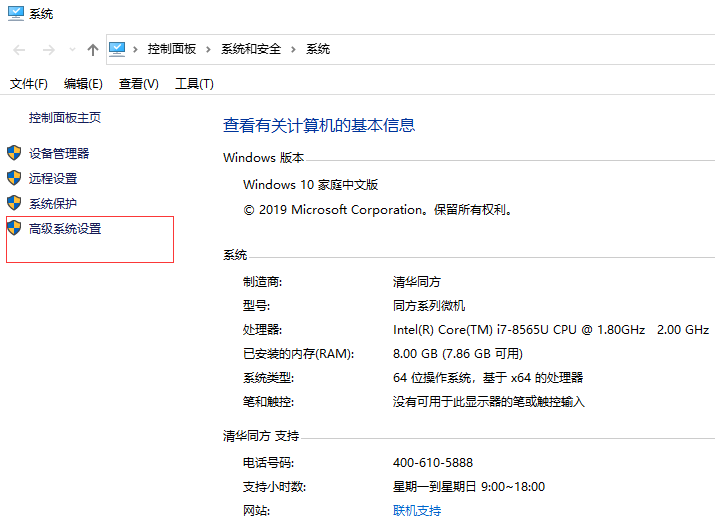Screen dimensions: 715x521
Task: Click shield icon beside 设备管理器
Action: pos(14,153)
